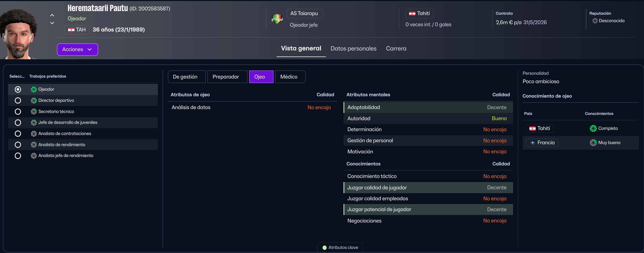Click the reputation icon next to Desconocida
Image resolution: width=644 pixels, height=253 pixels.
(595, 21)
